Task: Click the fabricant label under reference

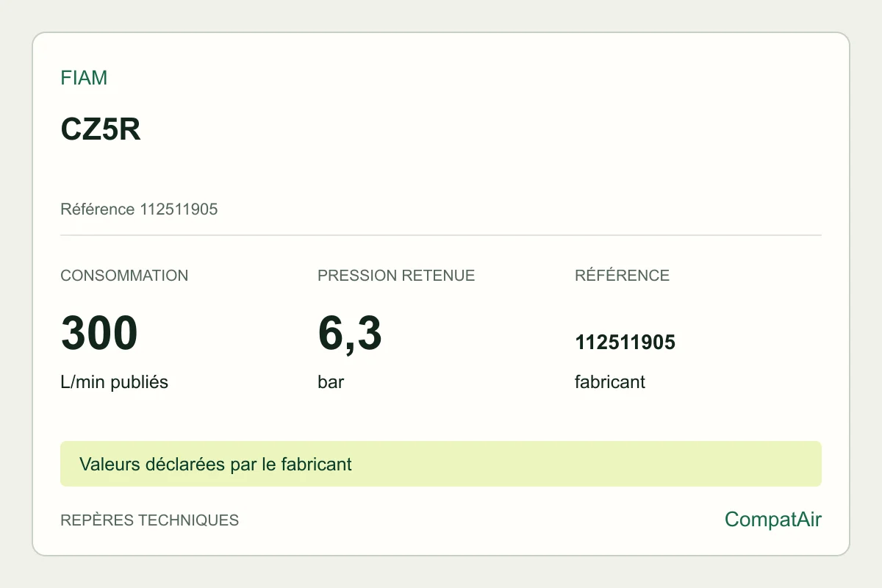Action: [x=610, y=382]
